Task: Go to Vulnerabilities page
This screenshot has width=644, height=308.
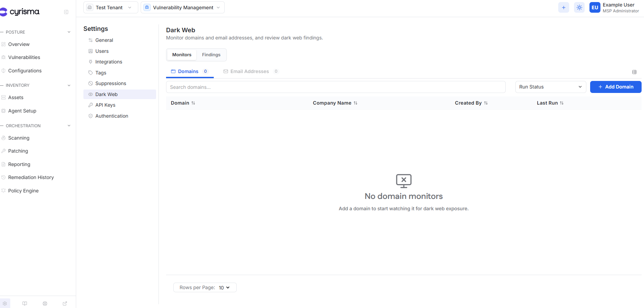Action: (24, 57)
